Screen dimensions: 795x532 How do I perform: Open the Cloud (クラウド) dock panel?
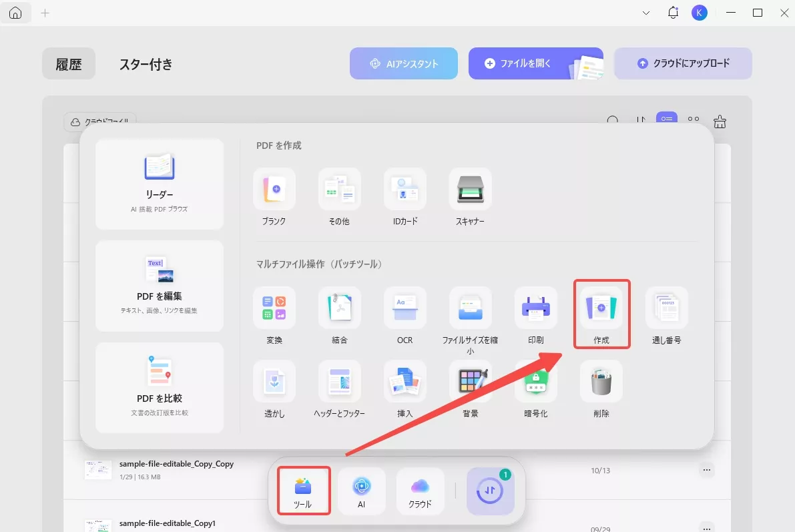click(420, 491)
